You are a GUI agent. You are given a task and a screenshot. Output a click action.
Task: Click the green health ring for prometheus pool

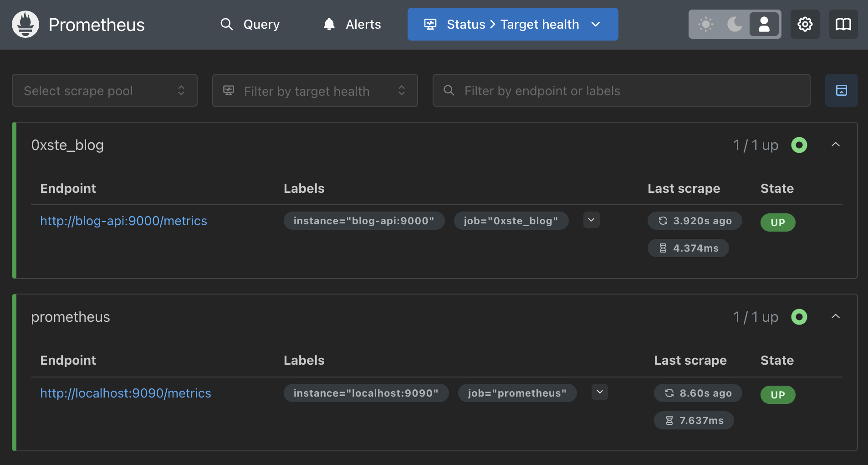799,317
